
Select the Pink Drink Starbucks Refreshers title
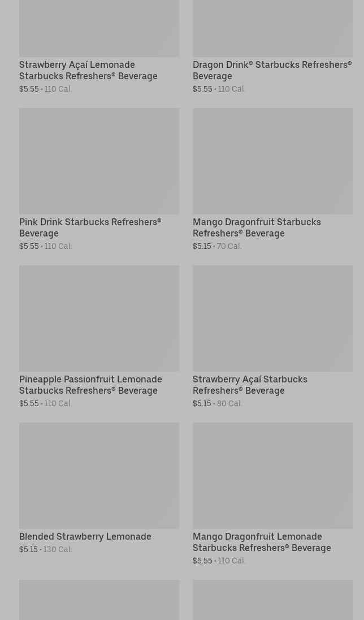click(90, 227)
